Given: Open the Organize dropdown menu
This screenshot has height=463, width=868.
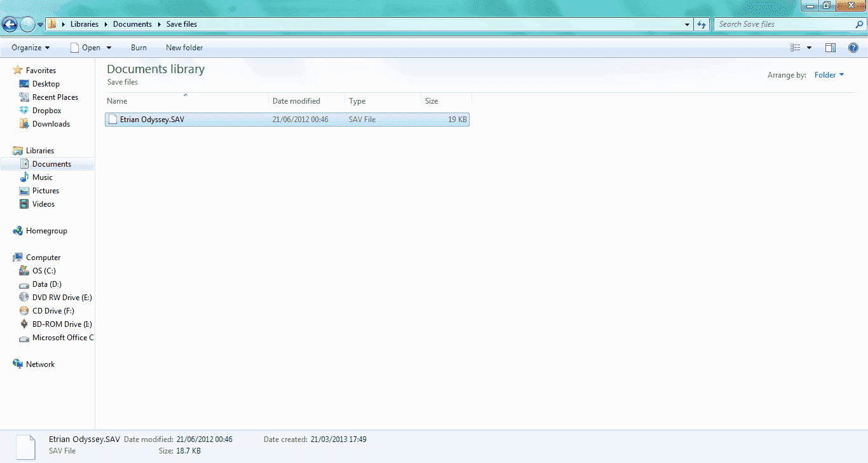Looking at the screenshot, I should point(31,48).
